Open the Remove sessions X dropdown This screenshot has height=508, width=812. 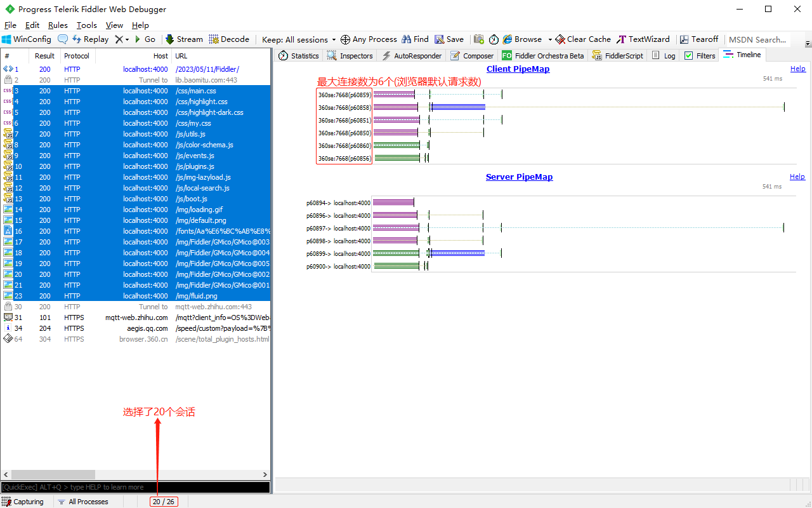[x=121, y=39]
